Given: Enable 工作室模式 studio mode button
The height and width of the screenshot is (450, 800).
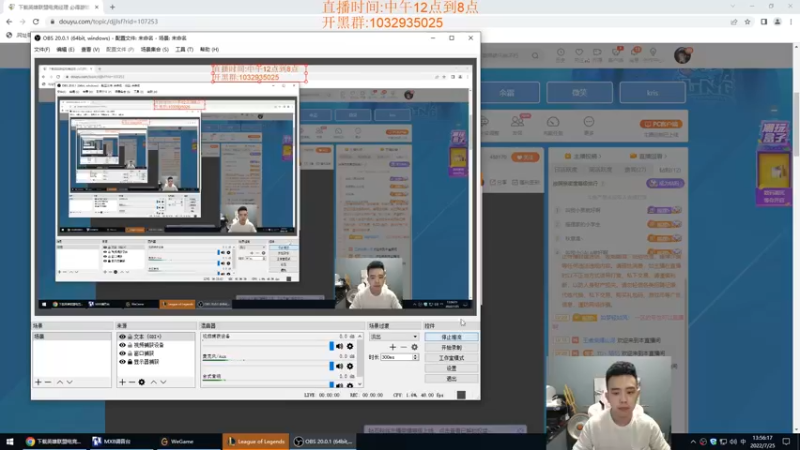Looking at the screenshot, I should click(452, 358).
